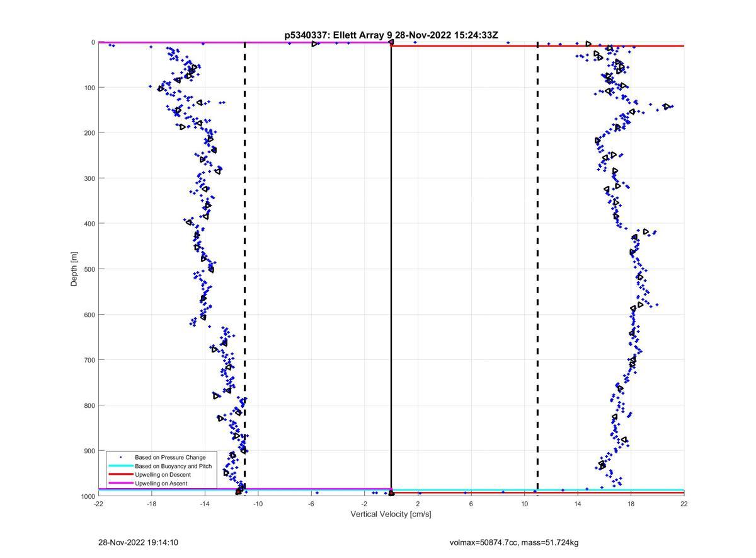This screenshot has height=558, width=756.
Task: Click the '400' depth axis tick label
Action: point(89,224)
